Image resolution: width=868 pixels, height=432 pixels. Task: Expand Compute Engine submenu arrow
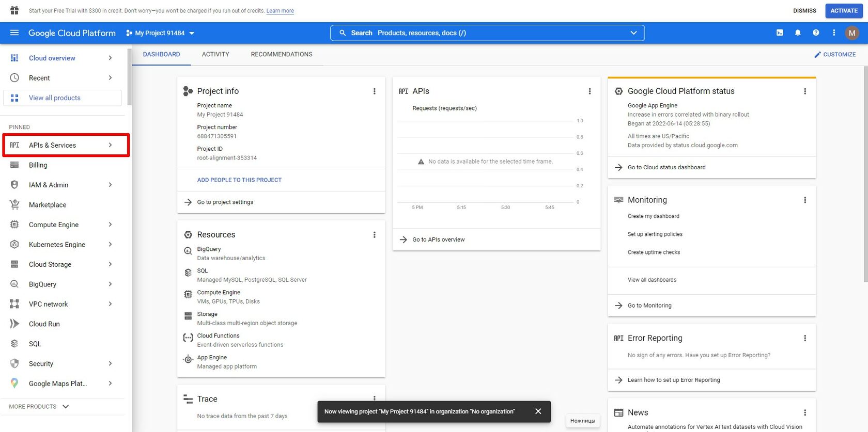pyautogui.click(x=110, y=225)
